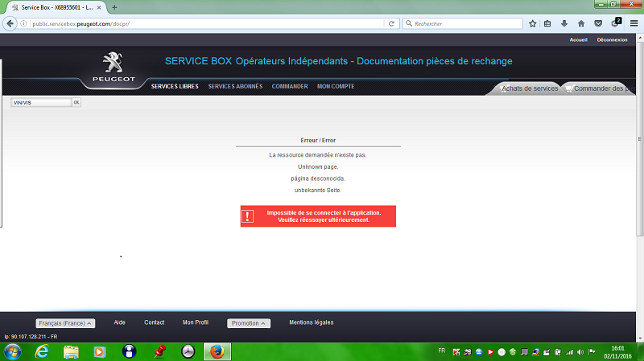
Task: Focus the VIN/VIS input field
Action: tap(41, 103)
